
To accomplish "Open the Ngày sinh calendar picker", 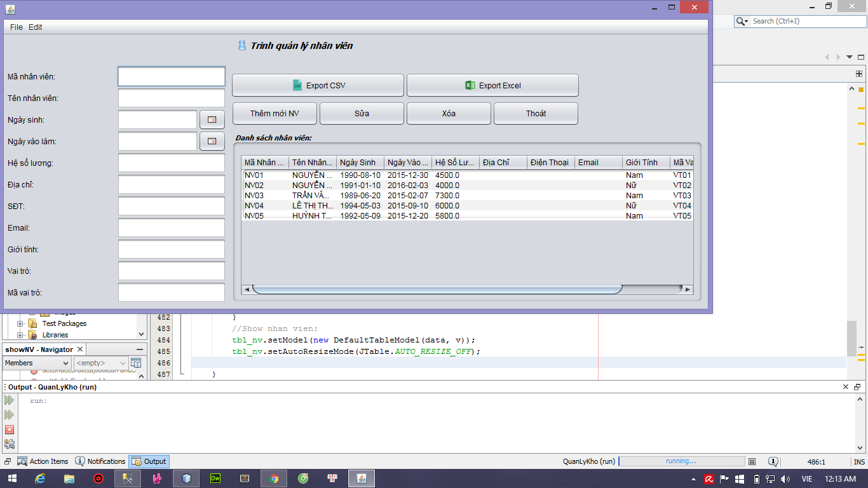I will coord(212,119).
